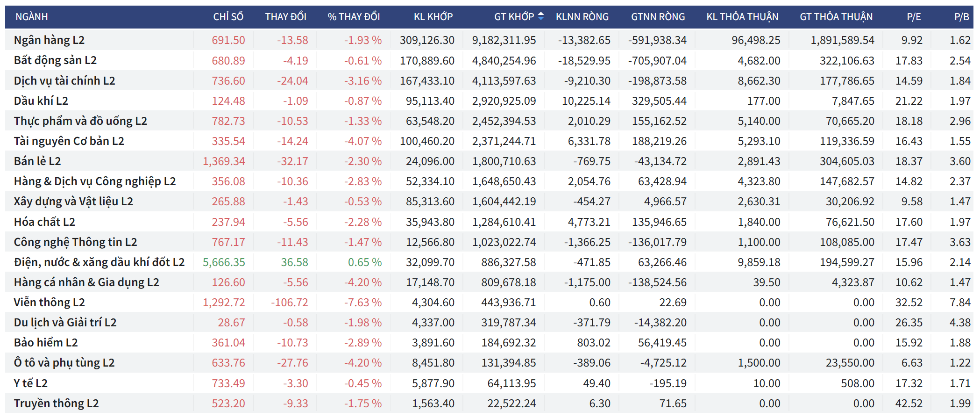Image resolution: width=980 pixels, height=418 pixels.
Task: Select the Dầu khí L2 row
Action: pos(41,101)
